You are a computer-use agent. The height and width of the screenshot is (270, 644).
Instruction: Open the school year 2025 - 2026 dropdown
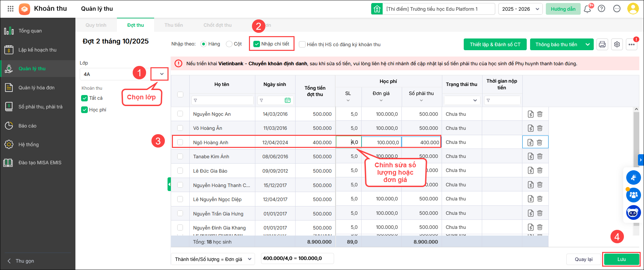pyautogui.click(x=520, y=9)
